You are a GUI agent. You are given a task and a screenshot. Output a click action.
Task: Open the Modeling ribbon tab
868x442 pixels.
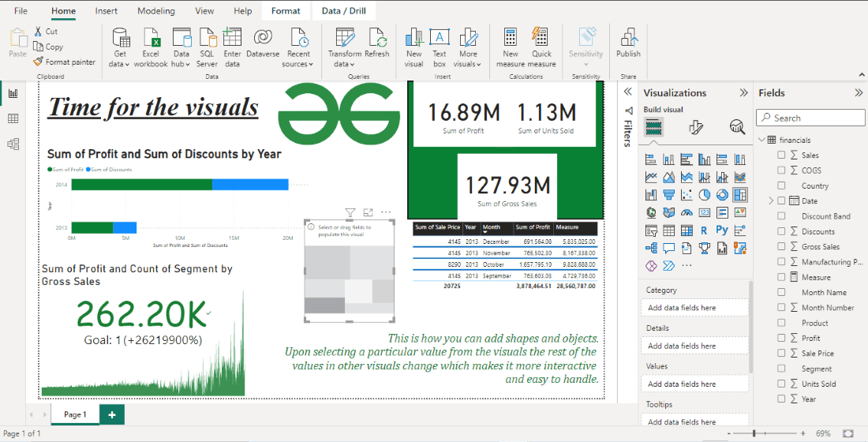tap(156, 10)
